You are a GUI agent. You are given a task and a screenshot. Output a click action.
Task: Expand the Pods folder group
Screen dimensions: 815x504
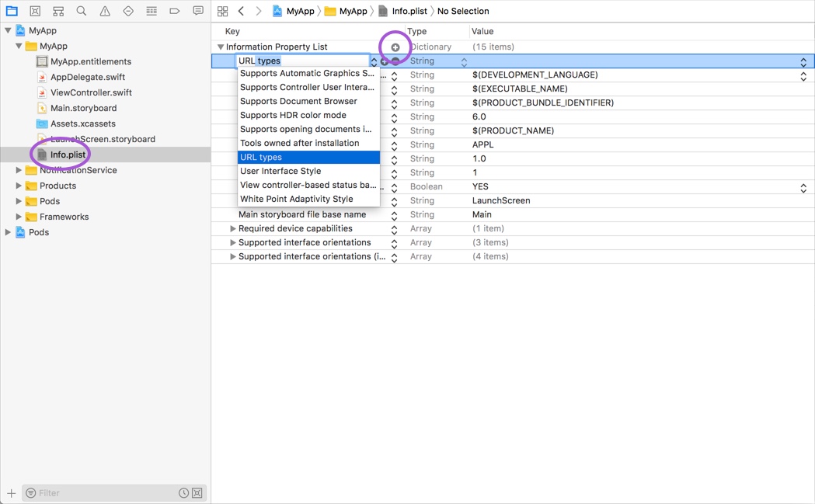19,201
